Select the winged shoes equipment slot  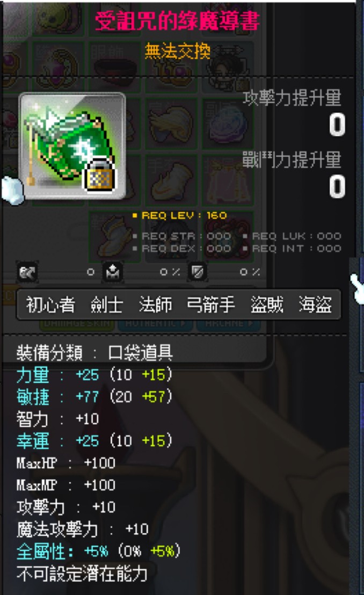(x=114, y=237)
